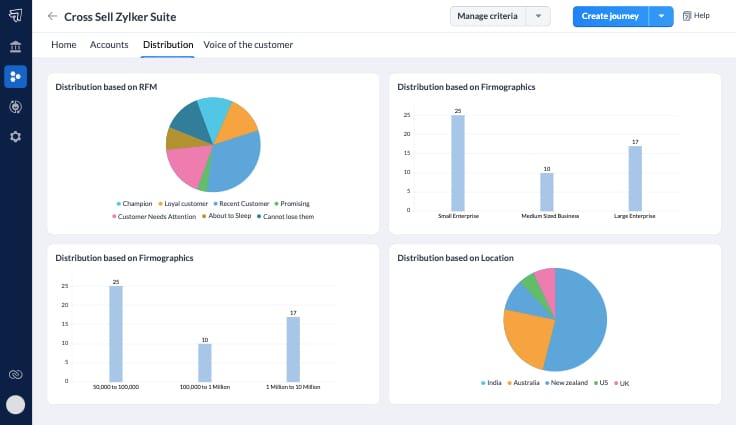Image resolution: width=736 pixels, height=425 pixels.
Task: Select the highlighted three-dots sidebar icon
Action: point(15,76)
